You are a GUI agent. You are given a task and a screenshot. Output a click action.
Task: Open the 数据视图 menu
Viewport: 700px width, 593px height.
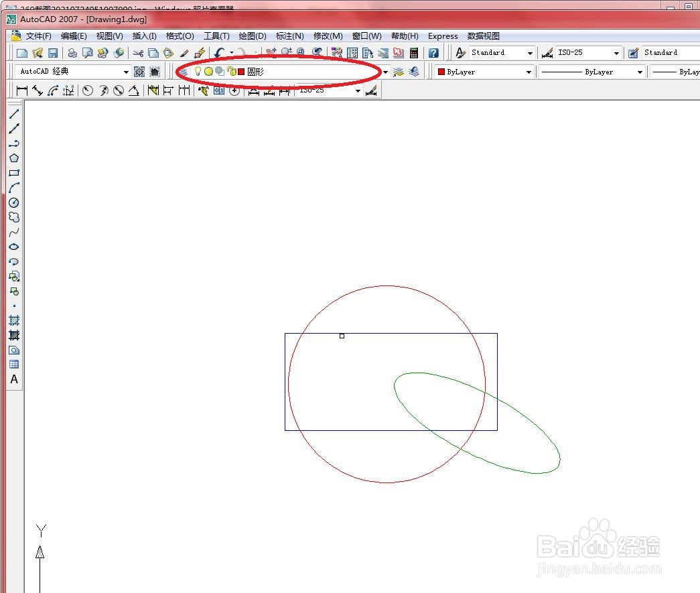484,36
